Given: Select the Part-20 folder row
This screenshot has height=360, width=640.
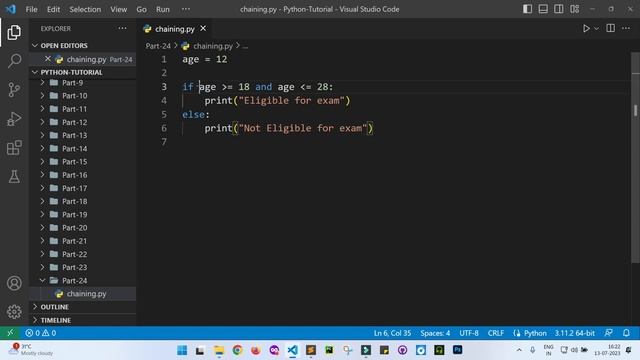Looking at the screenshot, I should tap(83, 228).
